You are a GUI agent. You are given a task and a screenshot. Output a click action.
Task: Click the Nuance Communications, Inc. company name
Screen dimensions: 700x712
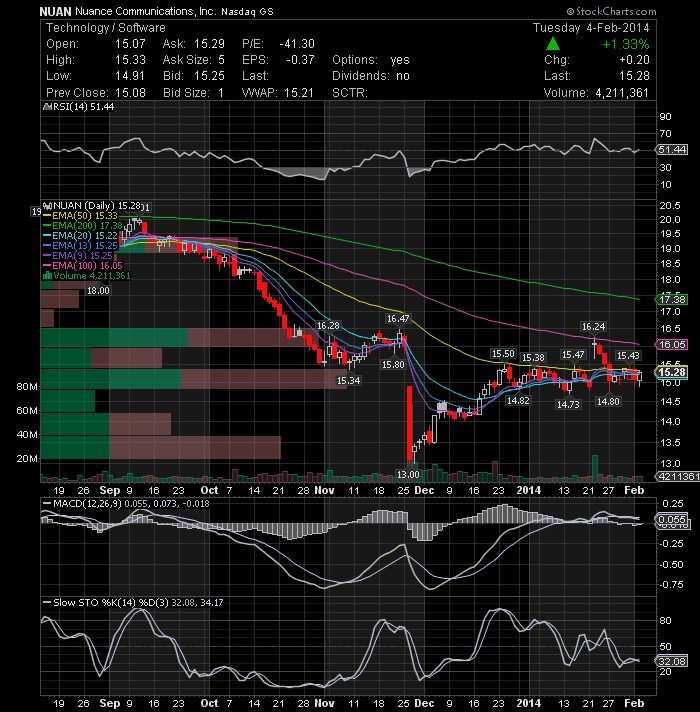point(146,11)
